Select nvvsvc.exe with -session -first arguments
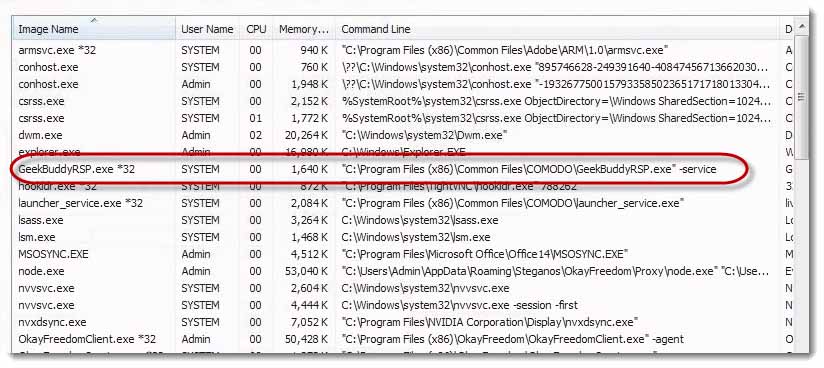This screenshot has width=824, height=368. pos(397,305)
